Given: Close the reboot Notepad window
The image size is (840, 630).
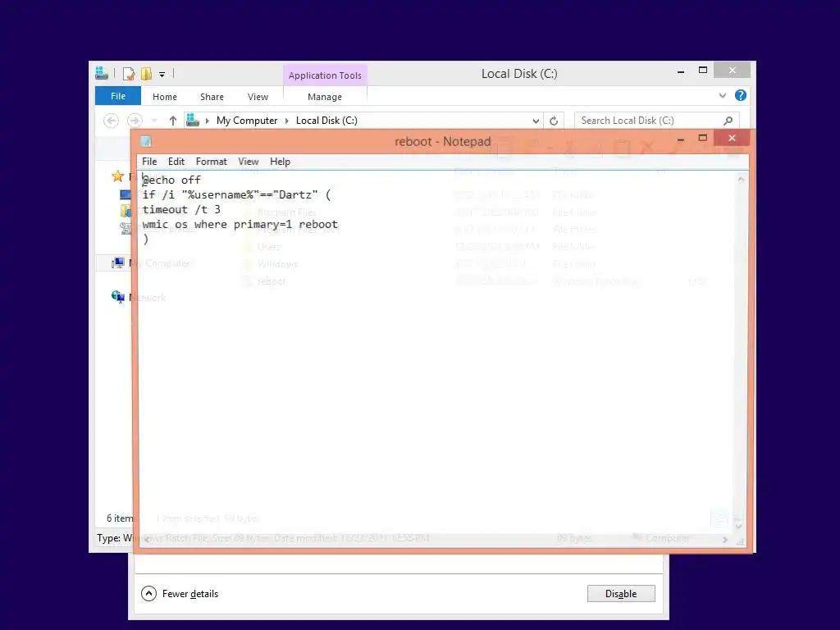Looking at the screenshot, I should pos(732,138).
